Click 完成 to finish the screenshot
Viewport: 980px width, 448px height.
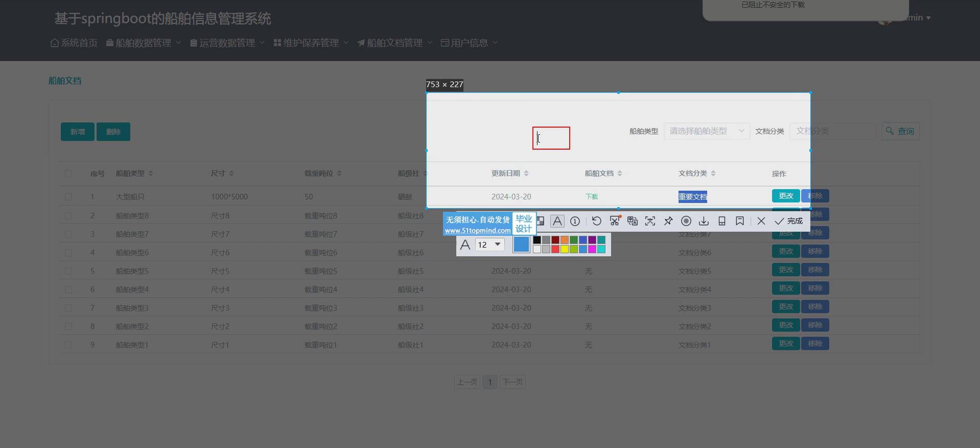[x=789, y=221]
